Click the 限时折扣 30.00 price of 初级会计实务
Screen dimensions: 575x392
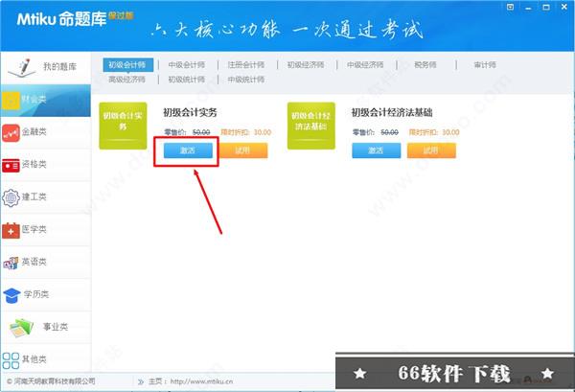(x=246, y=132)
